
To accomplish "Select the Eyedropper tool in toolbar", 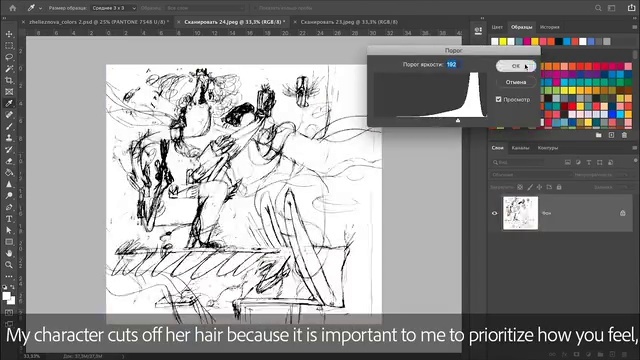I will [9, 103].
